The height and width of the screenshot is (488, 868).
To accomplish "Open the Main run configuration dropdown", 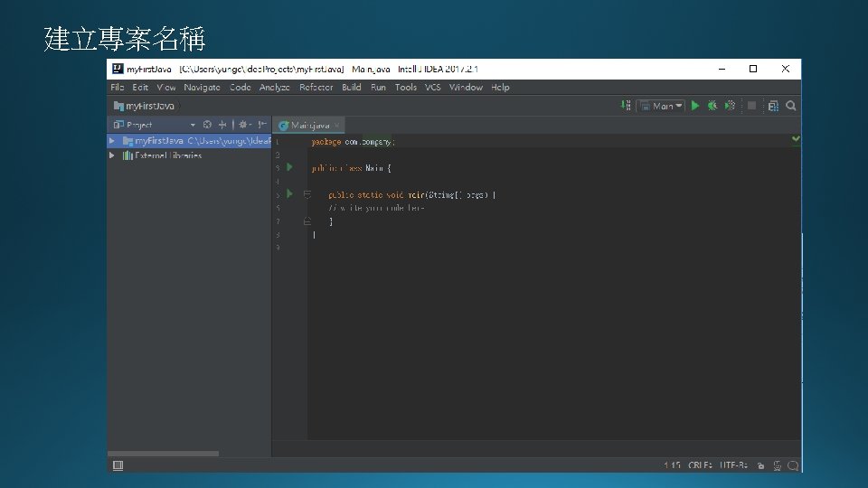I will tap(661, 106).
